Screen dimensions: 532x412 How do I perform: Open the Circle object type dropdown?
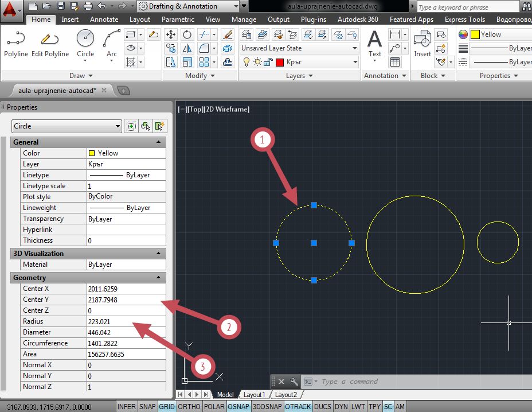[66, 126]
